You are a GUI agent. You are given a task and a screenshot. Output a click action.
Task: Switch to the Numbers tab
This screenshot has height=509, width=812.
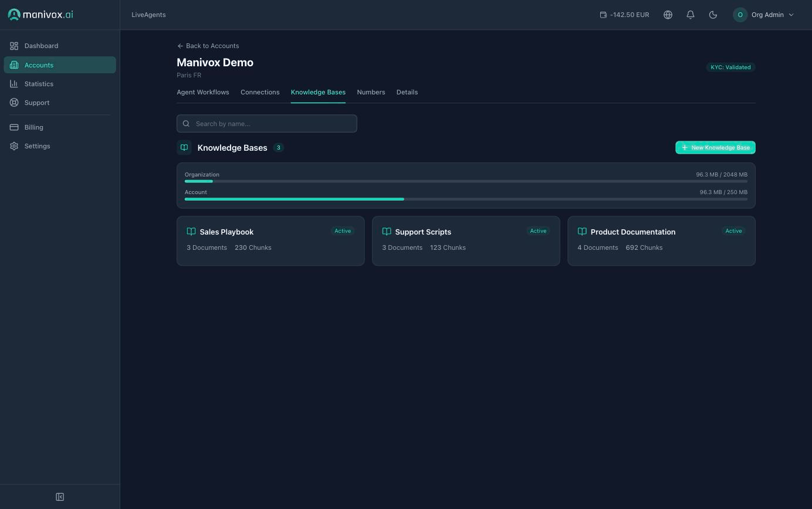coord(371,92)
